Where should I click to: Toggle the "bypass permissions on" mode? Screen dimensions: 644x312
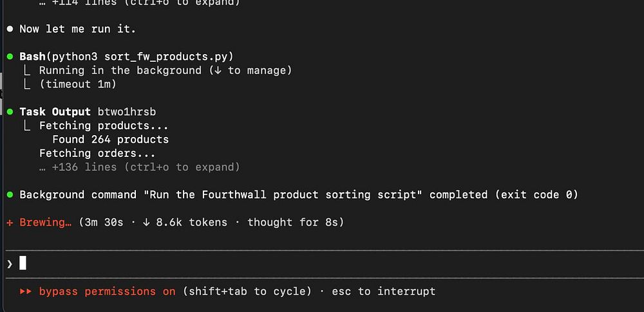click(x=107, y=291)
